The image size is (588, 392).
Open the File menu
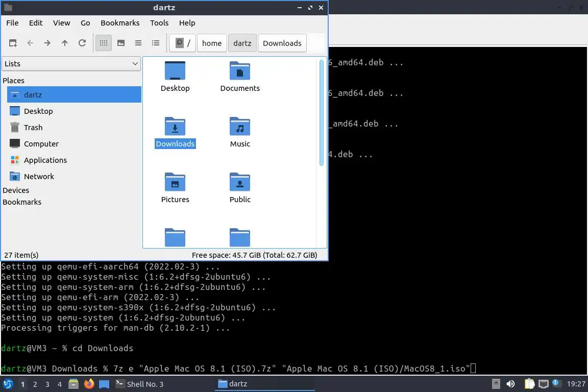(x=12, y=23)
